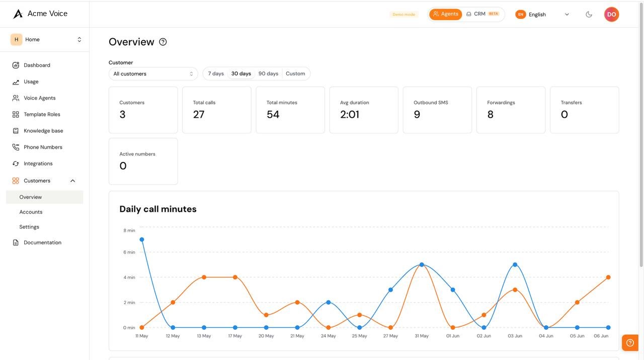This screenshot has height=360, width=644.
Task: Select Overview in the sidebar
Action: pos(44,197)
